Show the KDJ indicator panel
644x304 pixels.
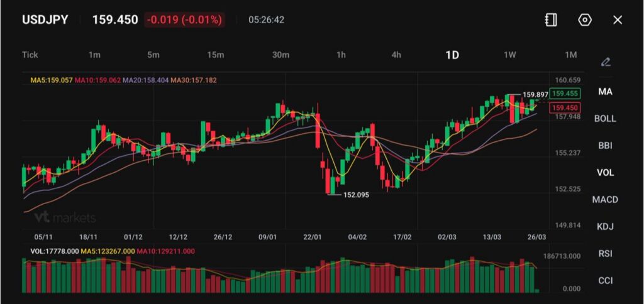(x=605, y=227)
